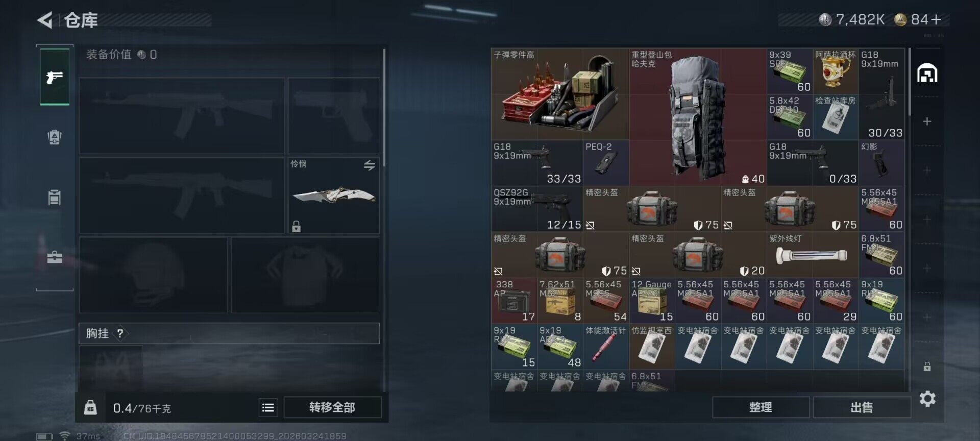This screenshot has width=980, height=441.
Task: Select the 重型登山包 哈夫克 backpack item
Action: pyautogui.click(x=698, y=117)
